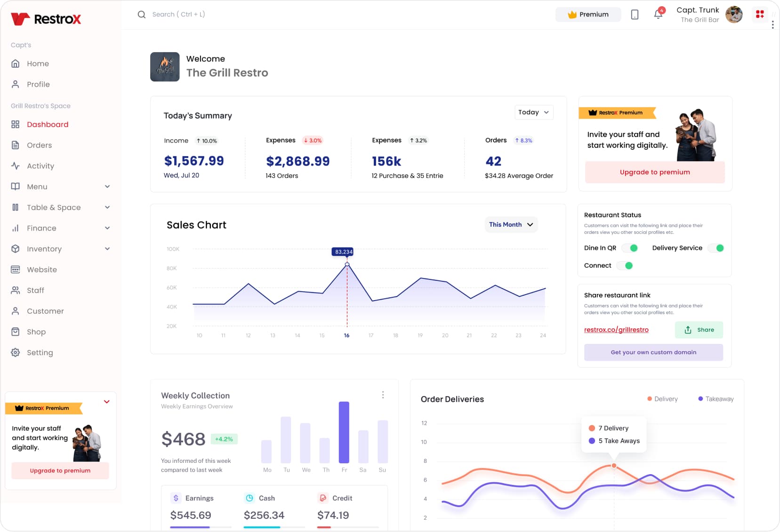780x532 pixels.
Task: Click Premium button in top bar
Action: [588, 15]
